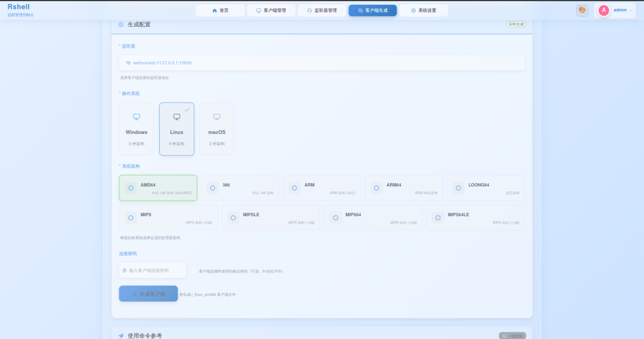Click the 系统架构 section label
This screenshot has width=644, height=339.
click(x=131, y=166)
